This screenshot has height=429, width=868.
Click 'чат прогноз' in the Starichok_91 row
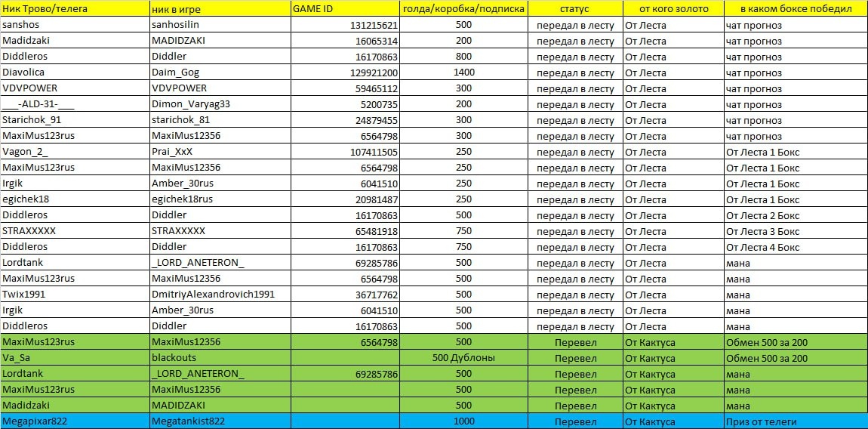pyautogui.click(x=796, y=120)
